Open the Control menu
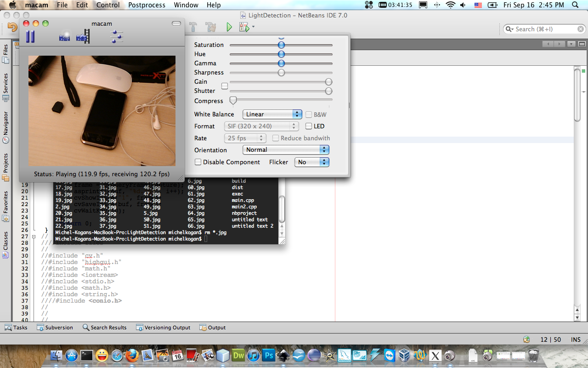 pos(108,5)
